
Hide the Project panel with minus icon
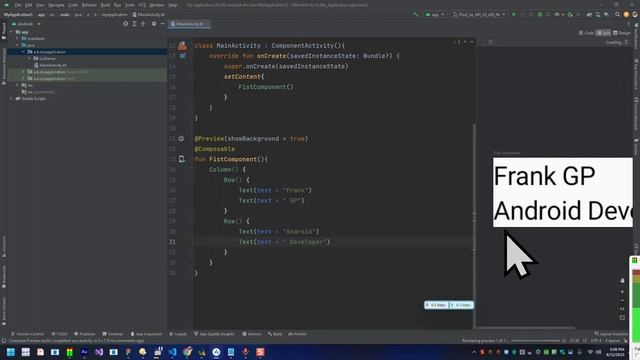162,24
